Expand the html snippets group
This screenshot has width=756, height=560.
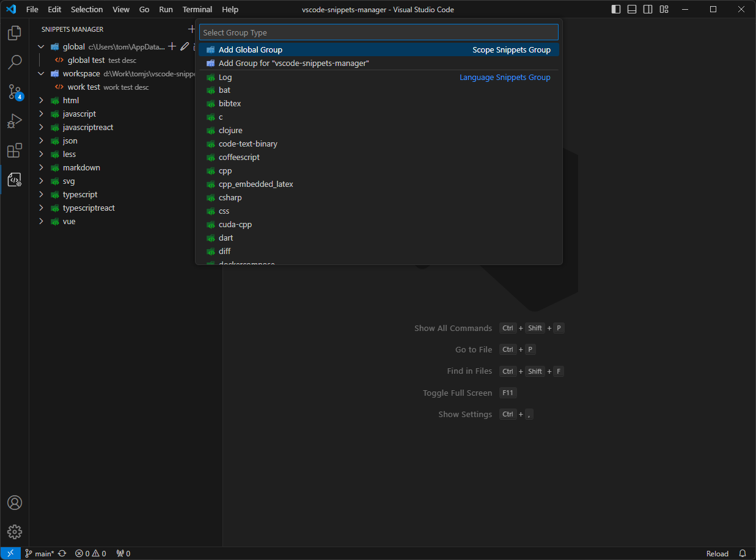(42, 100)
